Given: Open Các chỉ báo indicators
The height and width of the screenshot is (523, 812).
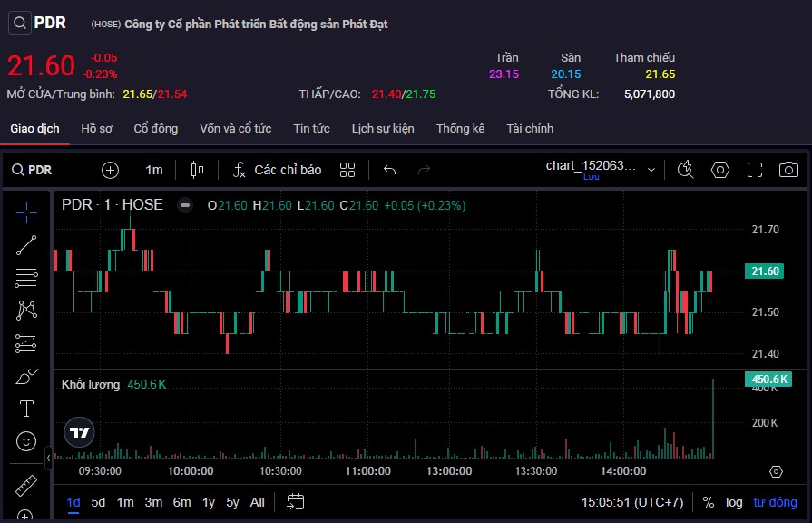Looking at the screenshot, I should 278,170.
